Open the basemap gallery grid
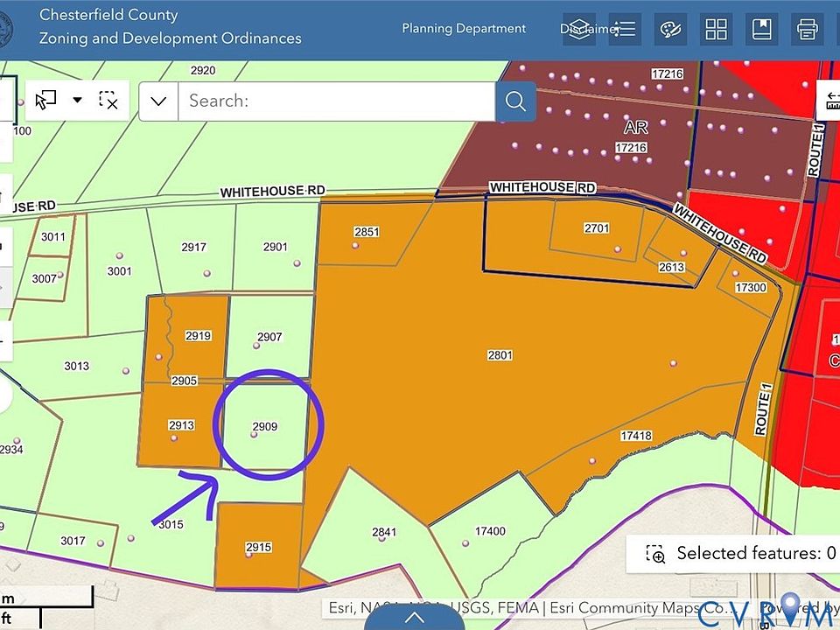The width and height of the screenshot is (840, 630). point(716,29)
